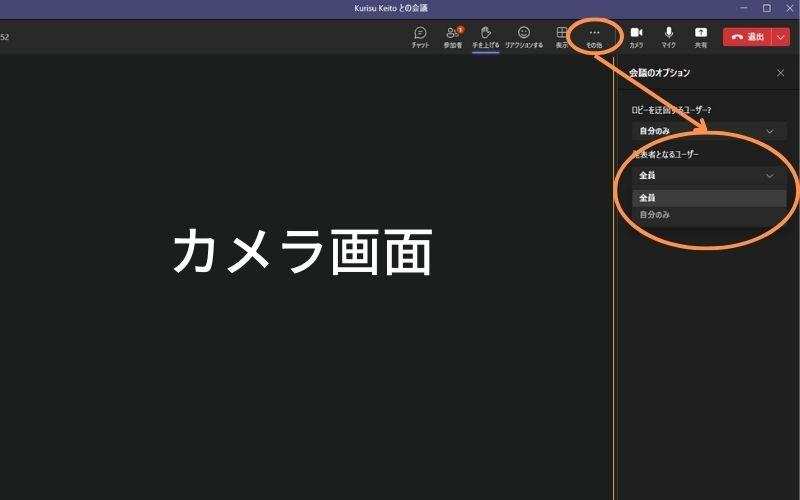Leave meeting with 退出 button

point(747,37)
